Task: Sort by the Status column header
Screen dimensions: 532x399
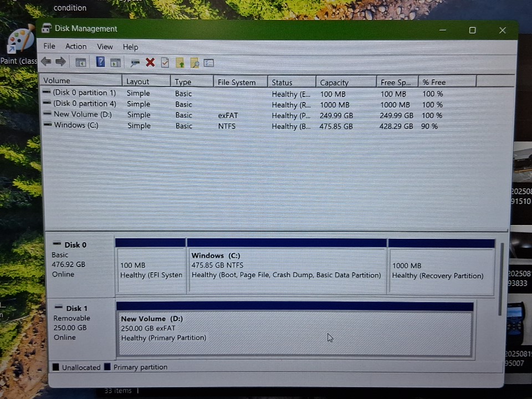Action: 292,83
